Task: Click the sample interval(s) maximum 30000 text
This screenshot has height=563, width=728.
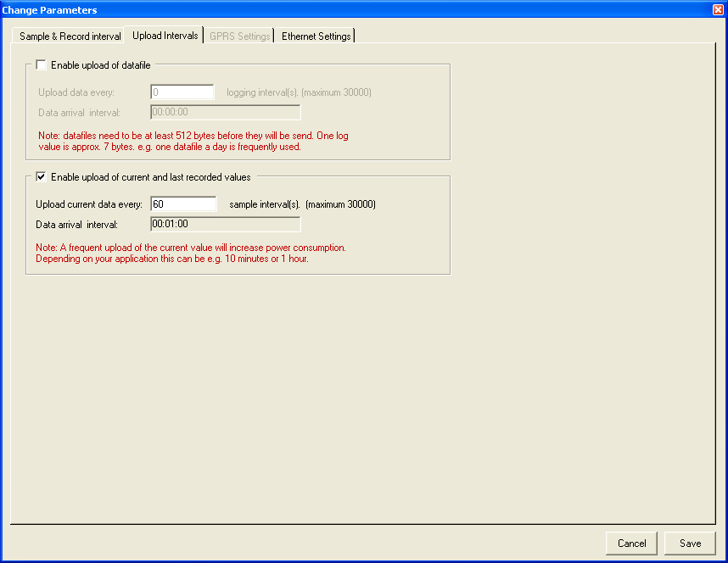Action: click(x=302, y=204)
